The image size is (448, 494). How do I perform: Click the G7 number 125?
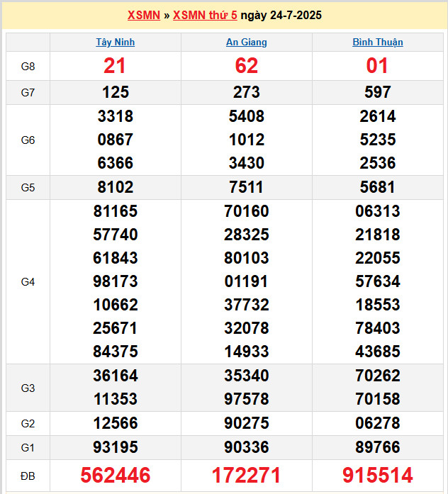pyautogui.click(x=116, y=92)
